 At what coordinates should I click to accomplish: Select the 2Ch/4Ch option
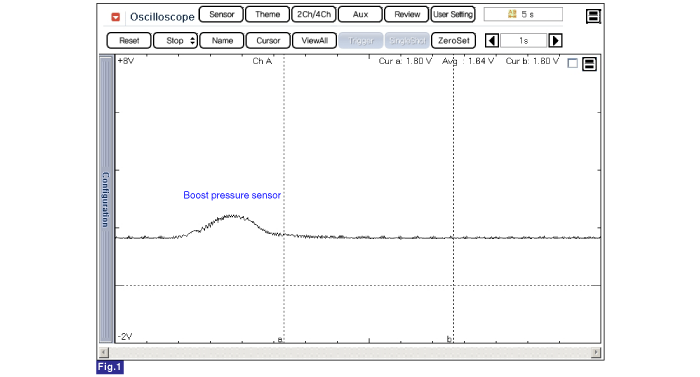(314, 14)
